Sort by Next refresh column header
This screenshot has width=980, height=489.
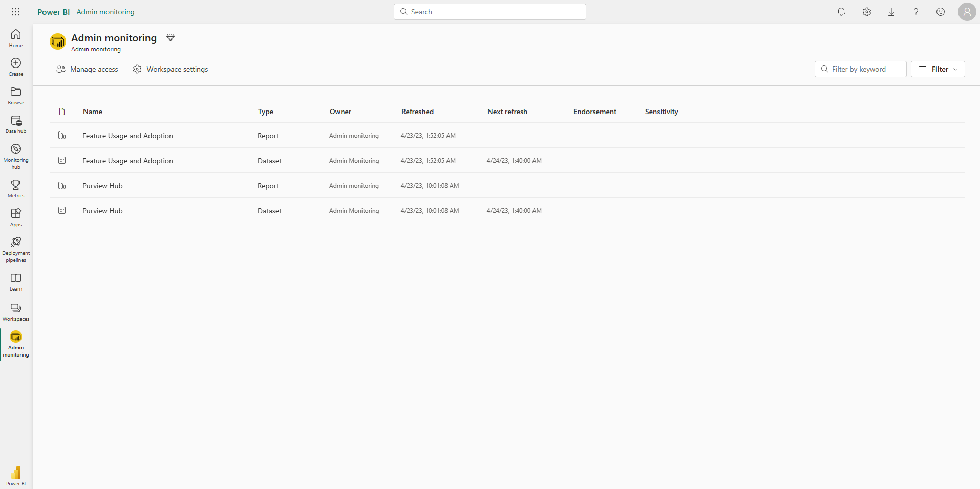tap(507, 112)
